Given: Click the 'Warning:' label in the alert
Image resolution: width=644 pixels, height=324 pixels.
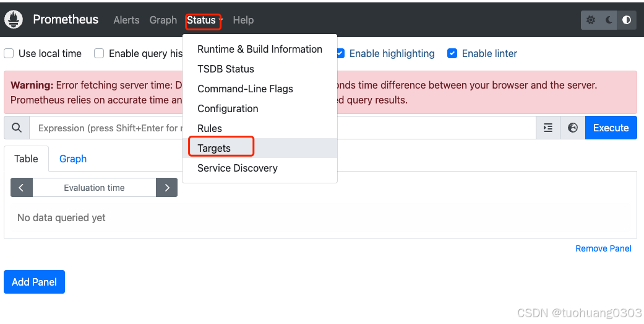Looking at the screenshot, I should click(32, 85).
